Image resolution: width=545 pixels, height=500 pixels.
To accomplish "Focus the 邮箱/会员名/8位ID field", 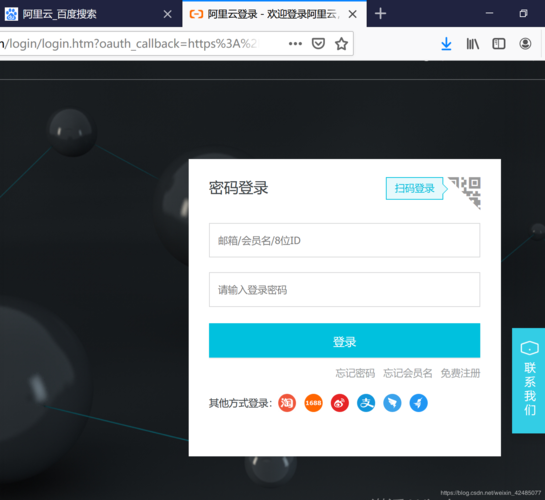I will click(x=344, y=240).
